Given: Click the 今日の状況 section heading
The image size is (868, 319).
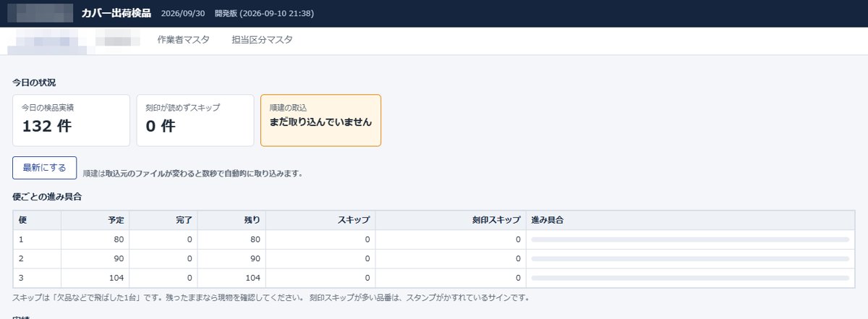Looking at the screenshot, I should 34,83.
